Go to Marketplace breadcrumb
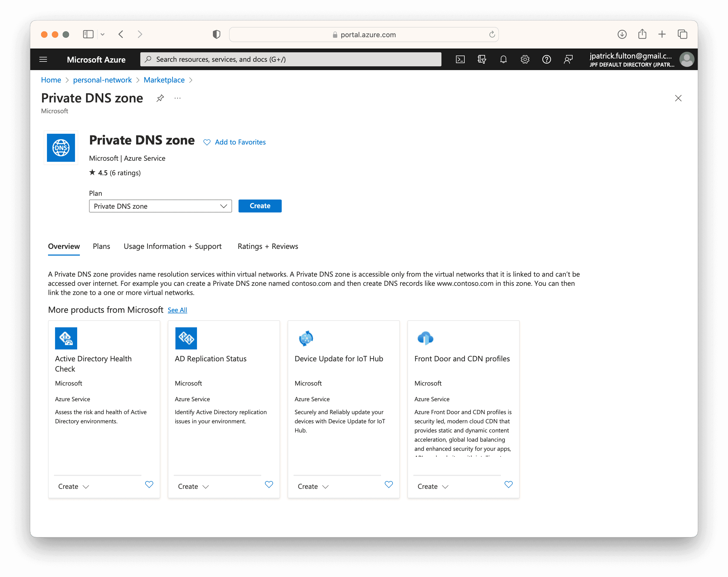The height and width of the screenshot is (577, 728). [164, 80]
